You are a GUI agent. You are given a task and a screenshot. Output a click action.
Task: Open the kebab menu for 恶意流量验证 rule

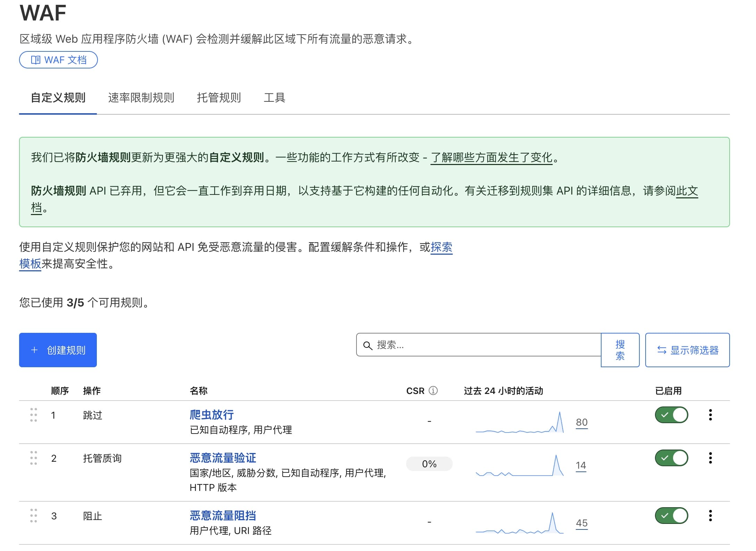pos(711,458)
